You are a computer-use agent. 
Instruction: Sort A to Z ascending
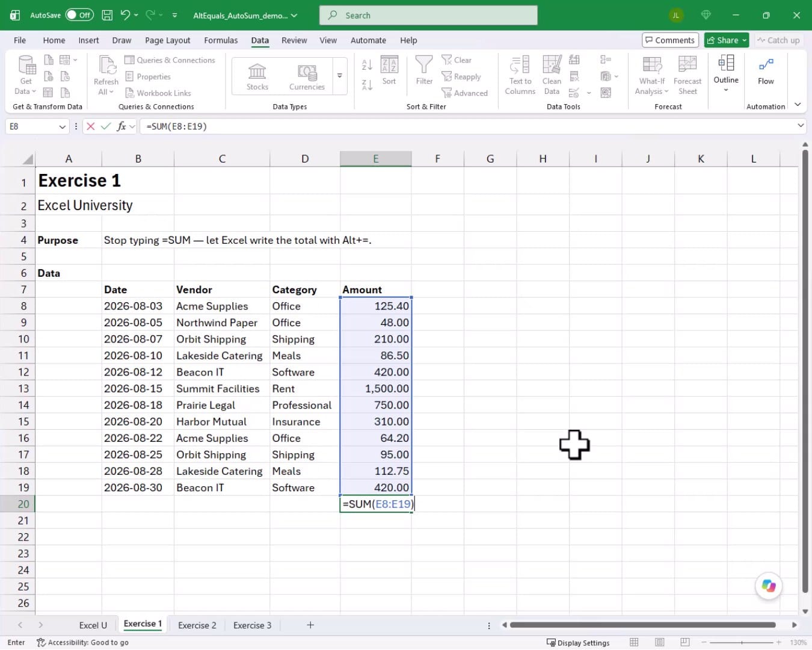click(x=367, y=64)
